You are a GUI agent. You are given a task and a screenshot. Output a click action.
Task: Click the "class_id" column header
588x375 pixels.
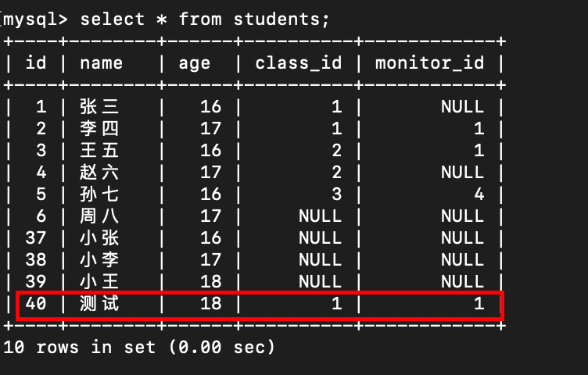(x=299, y=62)
